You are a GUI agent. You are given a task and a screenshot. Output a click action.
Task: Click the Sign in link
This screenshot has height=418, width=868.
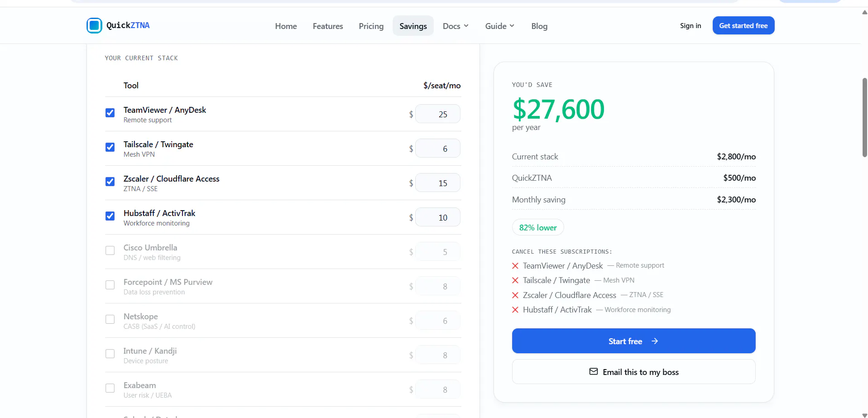click(x=691, y=26)
